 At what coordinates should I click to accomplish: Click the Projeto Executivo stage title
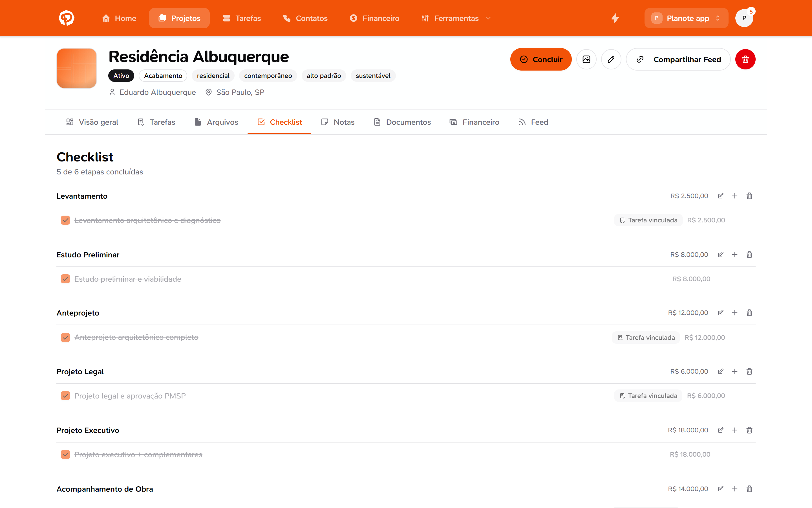click(x=88, y=430)
